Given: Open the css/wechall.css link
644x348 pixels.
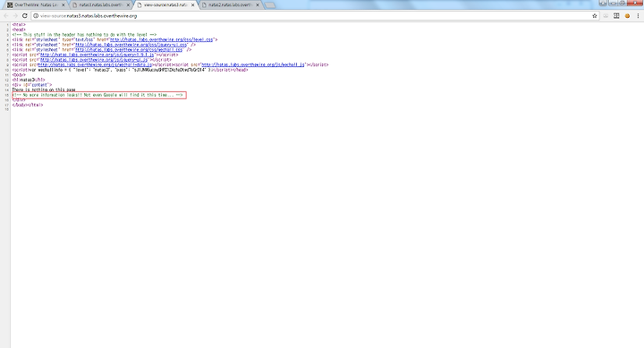Looking at the screenshot, I should 129,50.
